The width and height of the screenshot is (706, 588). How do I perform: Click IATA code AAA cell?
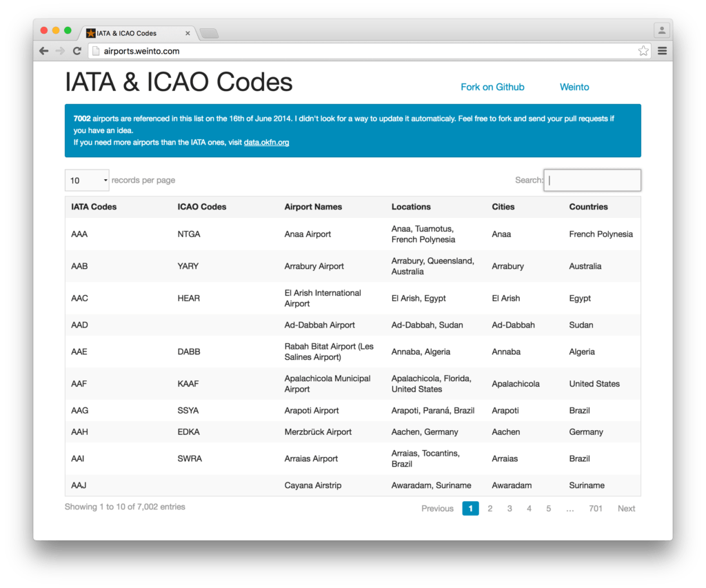[x=79, y=234]
